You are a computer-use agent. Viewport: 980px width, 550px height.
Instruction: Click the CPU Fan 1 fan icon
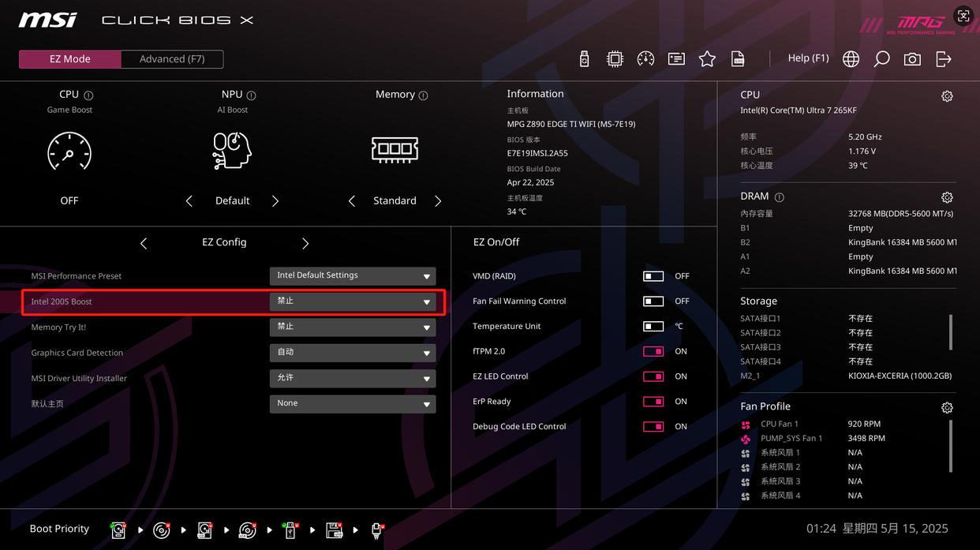point(746,425)
